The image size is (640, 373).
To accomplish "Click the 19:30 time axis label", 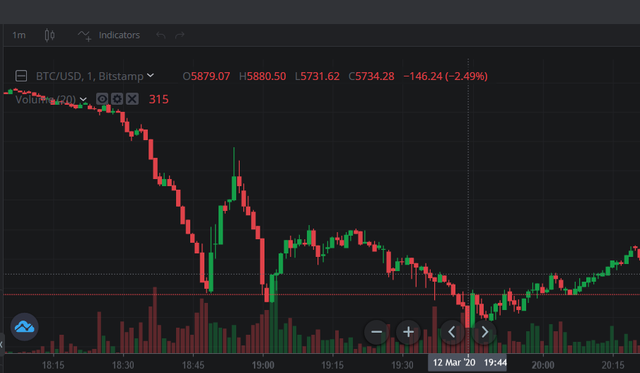I will coord(402,365).
